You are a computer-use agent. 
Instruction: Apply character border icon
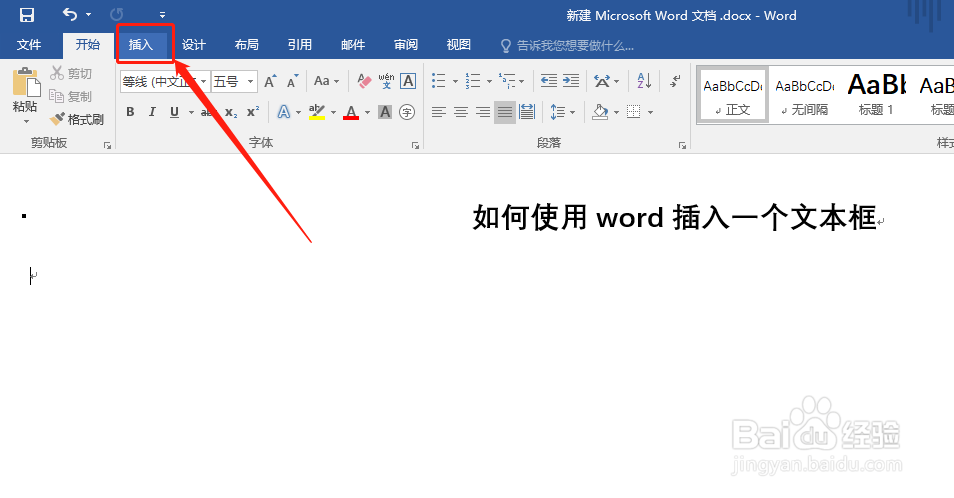click(x=408, y=81)
